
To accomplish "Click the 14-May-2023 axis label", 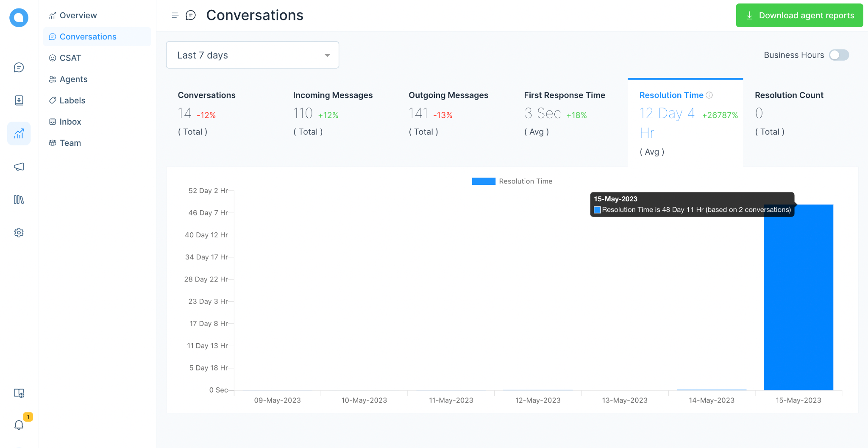I will click(712, 401).
